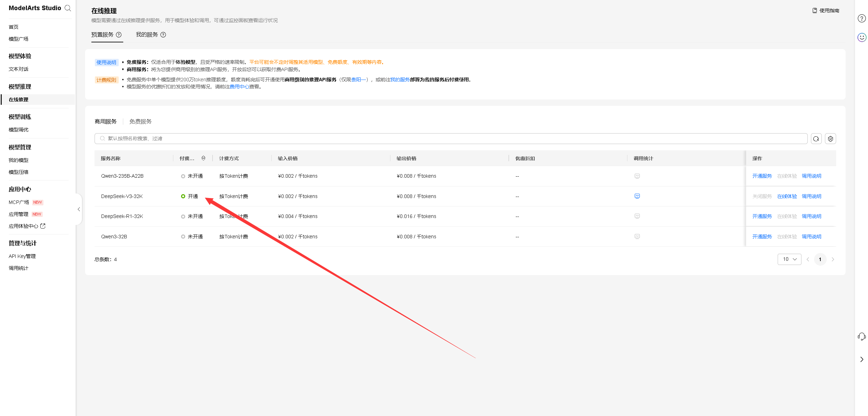Click help icon next to 预置服务 tab
Image resolution: width=868 pixels, height=416 pixels.
(119, 35)
